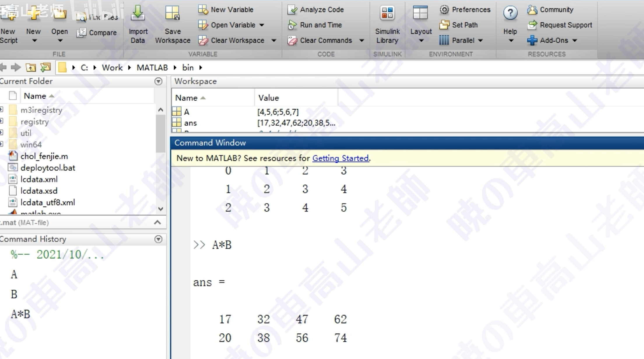Select the registry folder
The width and height of the screenshot is (644, 359).
point(34,122)
